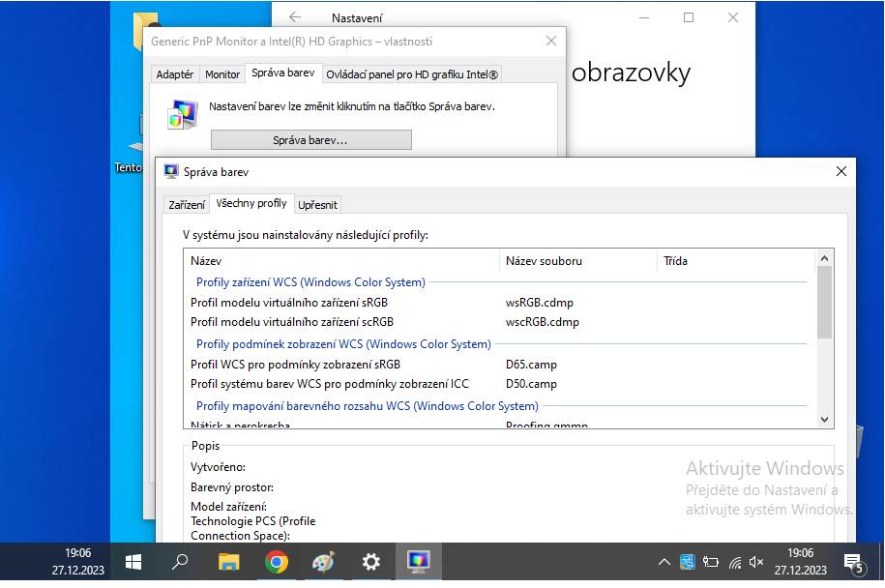This screenshot has height=588, width=885.
Task: Close the Generic PnP Monitor properties dialog
Action: (551, 41)
